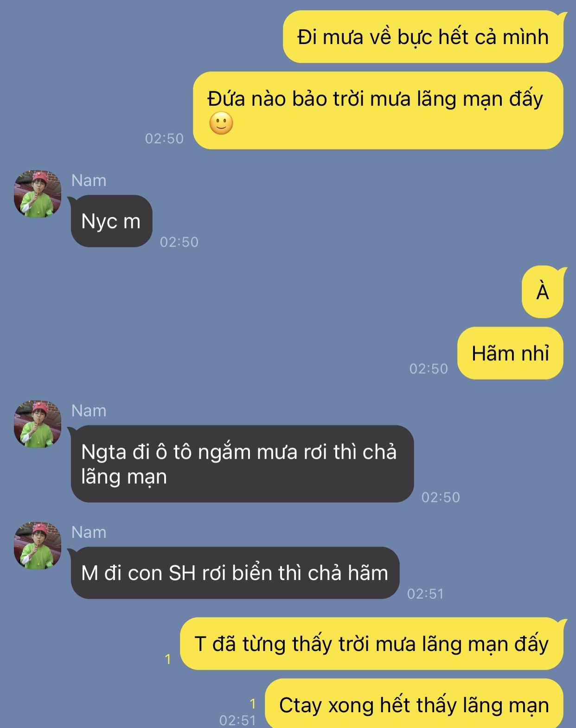Select the "Đứa nào bảo trời mưa lãng mạn đấy" bubble
The height and width of the screenshot is (728, 576).
point(378,110)
